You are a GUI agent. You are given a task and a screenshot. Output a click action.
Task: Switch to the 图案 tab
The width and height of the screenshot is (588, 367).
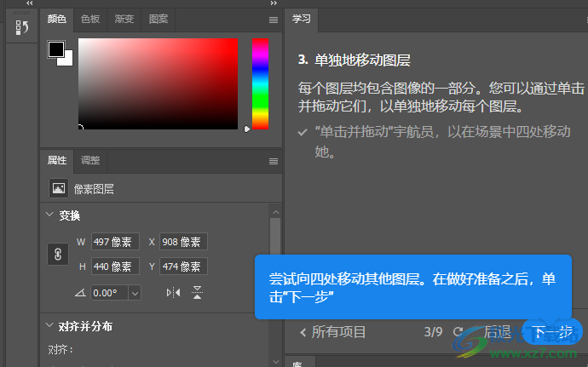159,19
